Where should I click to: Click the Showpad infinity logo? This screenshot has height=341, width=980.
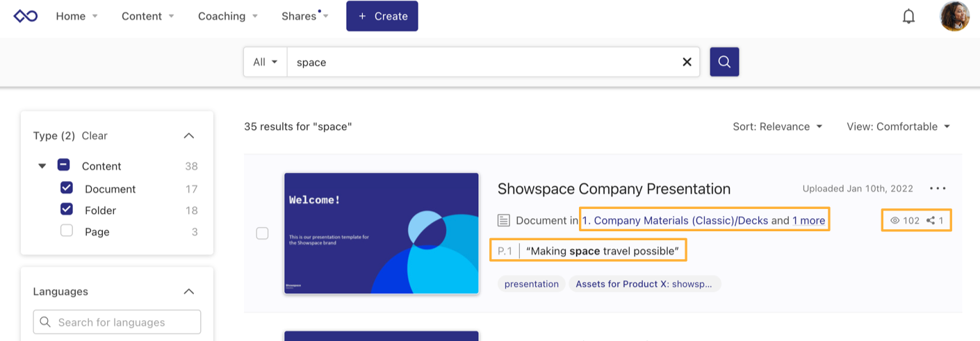tap(26, 16)
